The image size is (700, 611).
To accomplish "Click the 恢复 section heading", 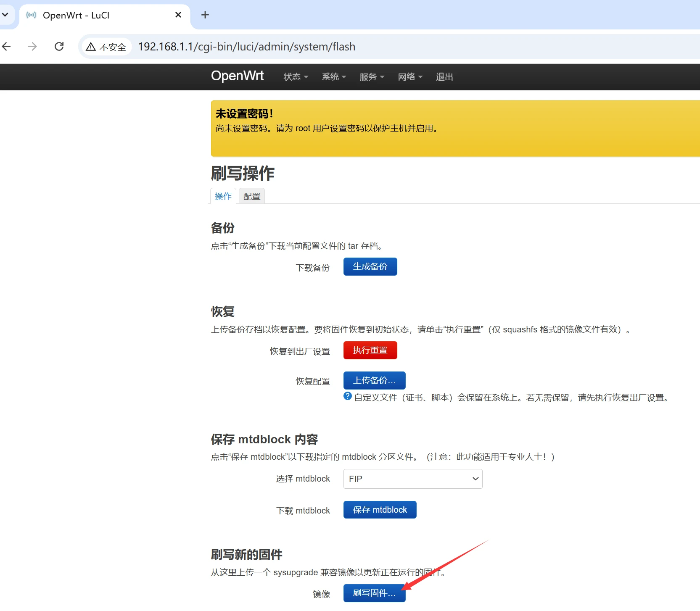I will coord(223,311).
